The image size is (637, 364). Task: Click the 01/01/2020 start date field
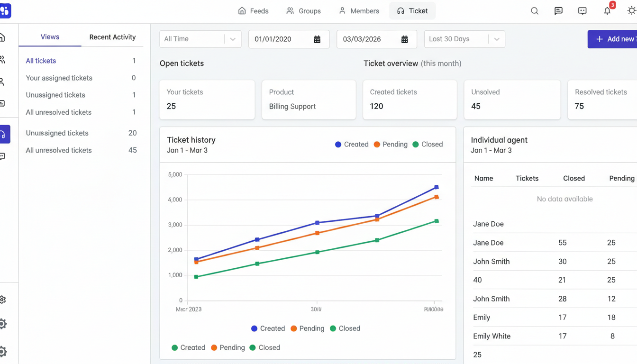(289, 39)
